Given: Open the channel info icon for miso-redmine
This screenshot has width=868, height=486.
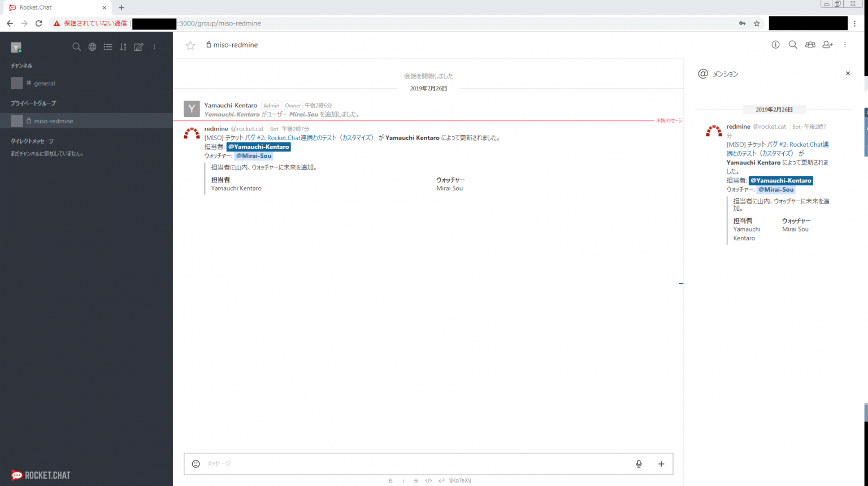Looking at the screenshot, I should pyautogui.click(x=775, y=45).
